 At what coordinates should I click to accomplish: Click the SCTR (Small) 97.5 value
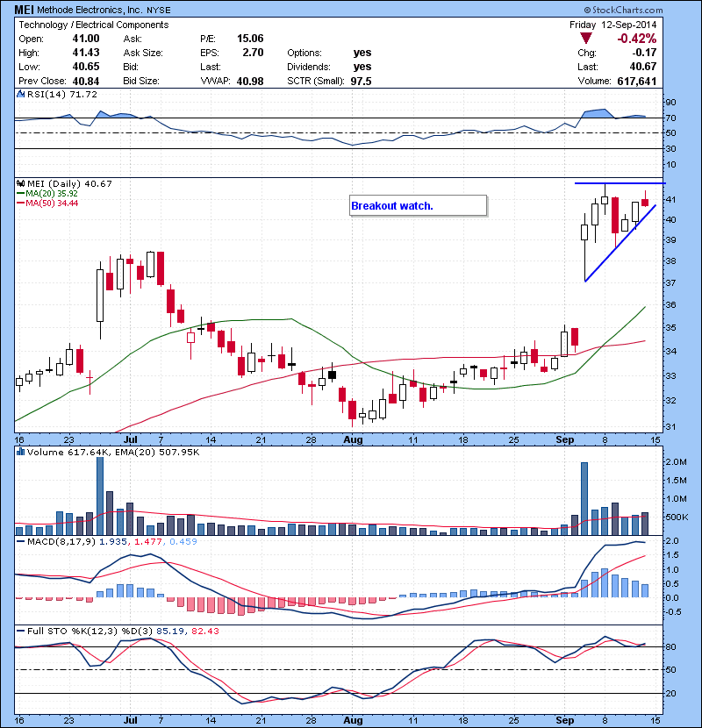pos(362,81)
